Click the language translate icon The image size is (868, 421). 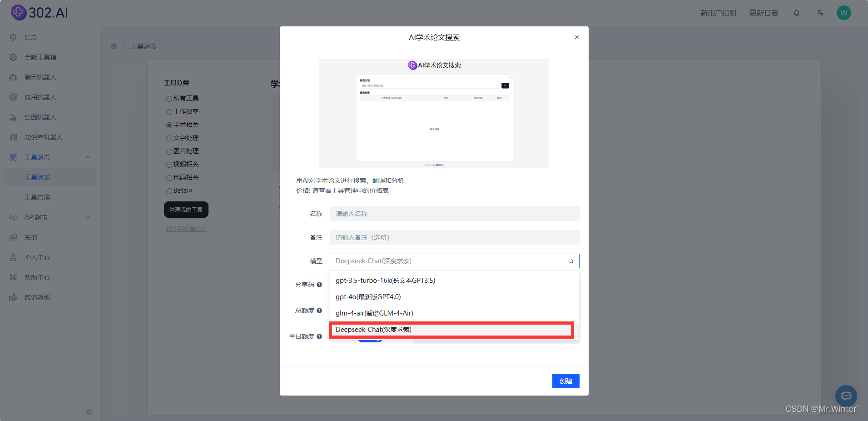820,13
